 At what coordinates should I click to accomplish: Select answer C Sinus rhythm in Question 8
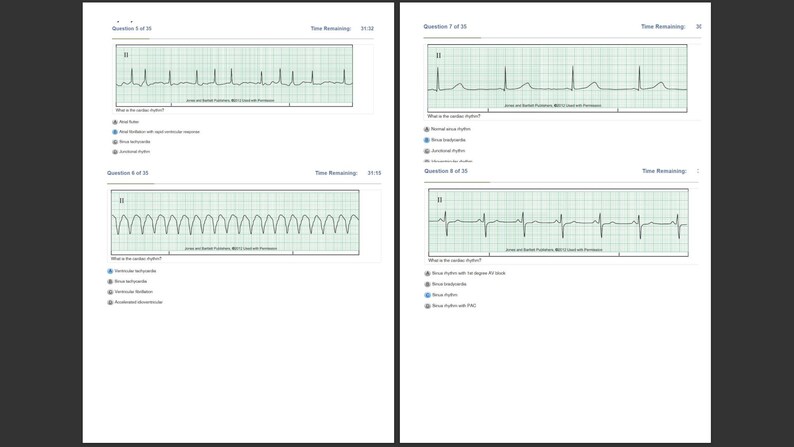click(441, 295)
